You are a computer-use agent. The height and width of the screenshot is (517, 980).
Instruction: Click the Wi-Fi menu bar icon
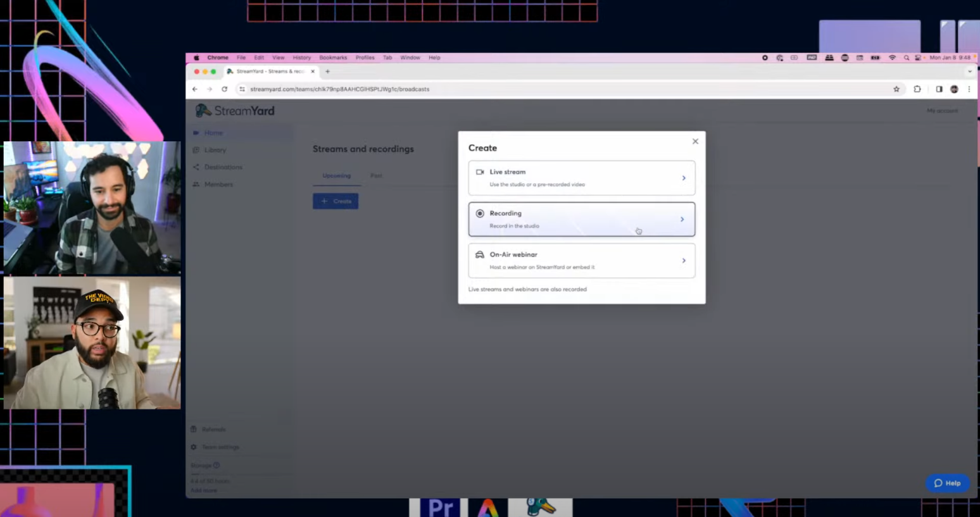(x=892, y=58)
